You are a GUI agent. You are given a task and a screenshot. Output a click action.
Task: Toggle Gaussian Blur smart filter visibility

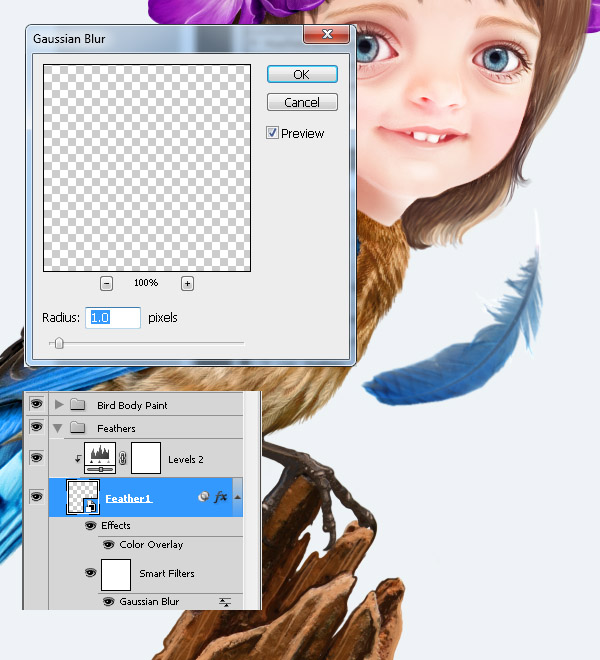point(109,601)
